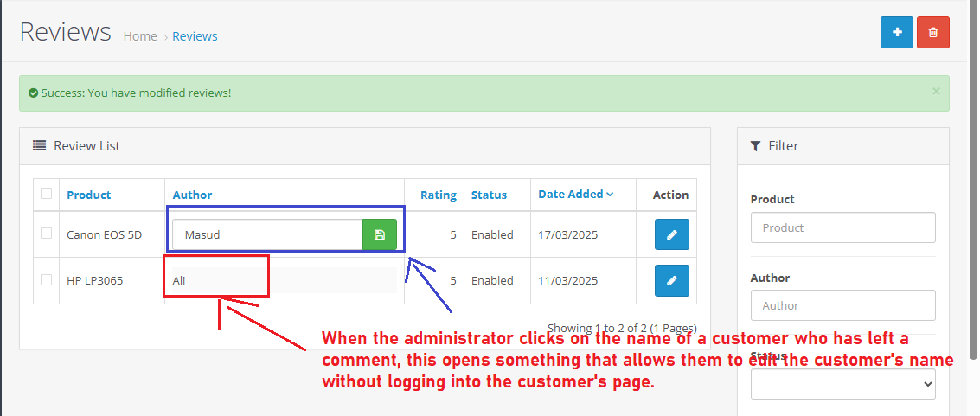Go to Home breadcrumb link
The height and width of the screenshot is (416, 980).
tap(140, 36)
